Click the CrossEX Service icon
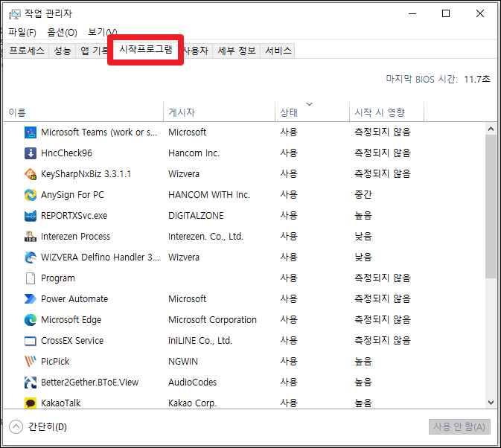The height and width of the screenshot is (448, 501). (31, 341)
